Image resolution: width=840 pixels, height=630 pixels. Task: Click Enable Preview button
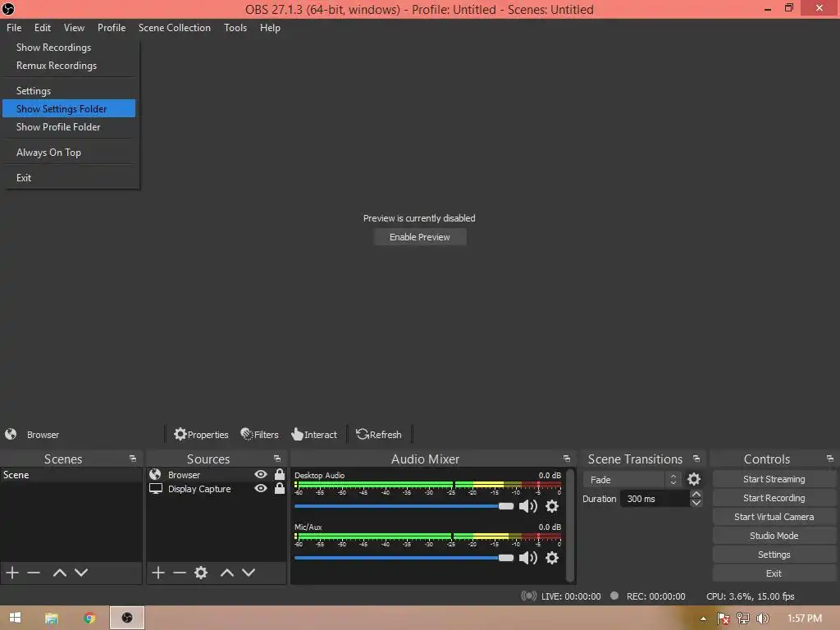(420, 237)
